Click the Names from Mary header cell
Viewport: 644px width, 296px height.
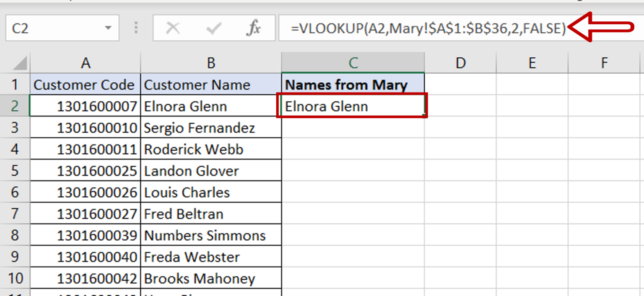353,84
